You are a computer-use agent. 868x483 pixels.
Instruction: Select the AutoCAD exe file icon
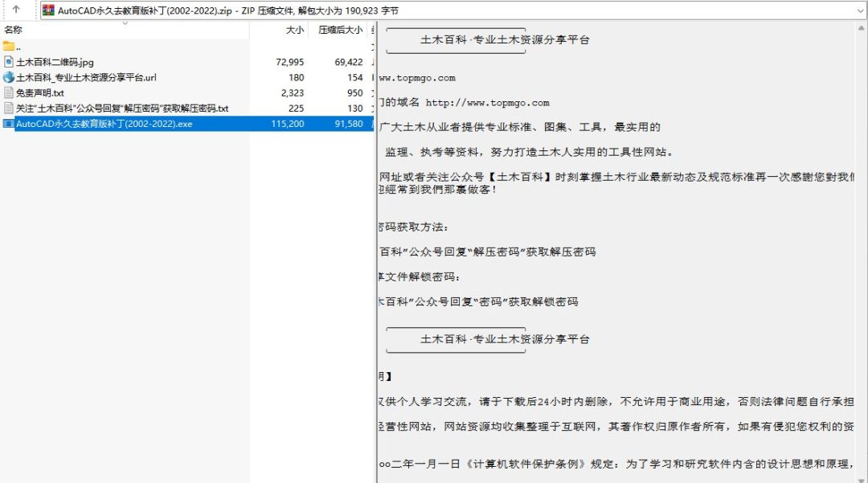9,124
